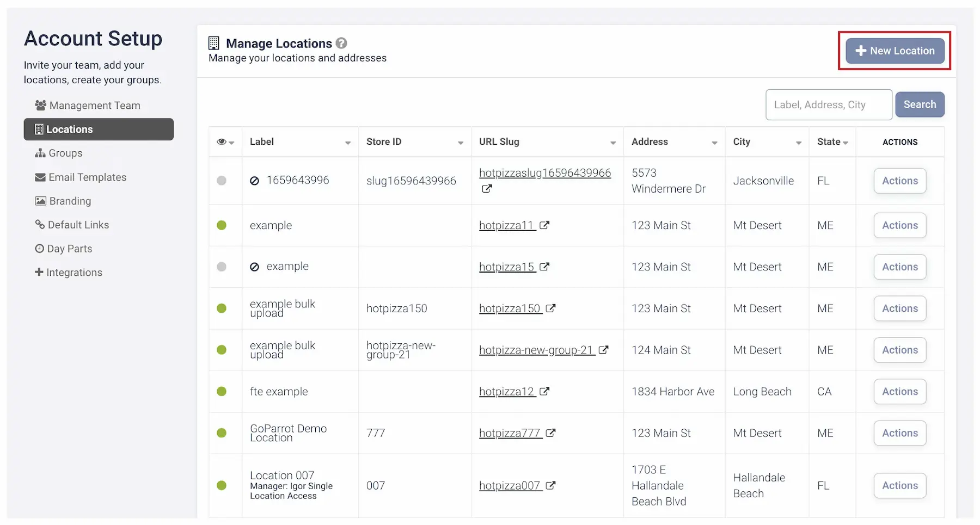The height and width of the screenshot is (525, 980).
Task: Open Actions dropdown for the 124 Main St row
Action: pos(900,350)
